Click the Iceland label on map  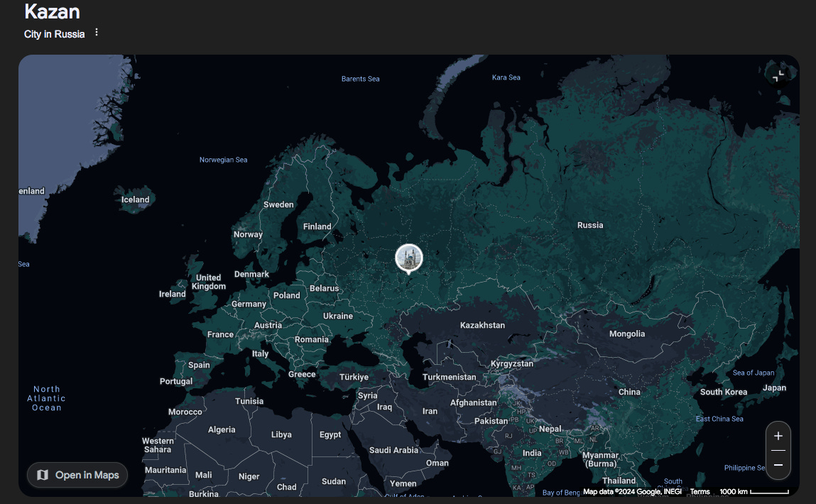[x=136, y=199]
